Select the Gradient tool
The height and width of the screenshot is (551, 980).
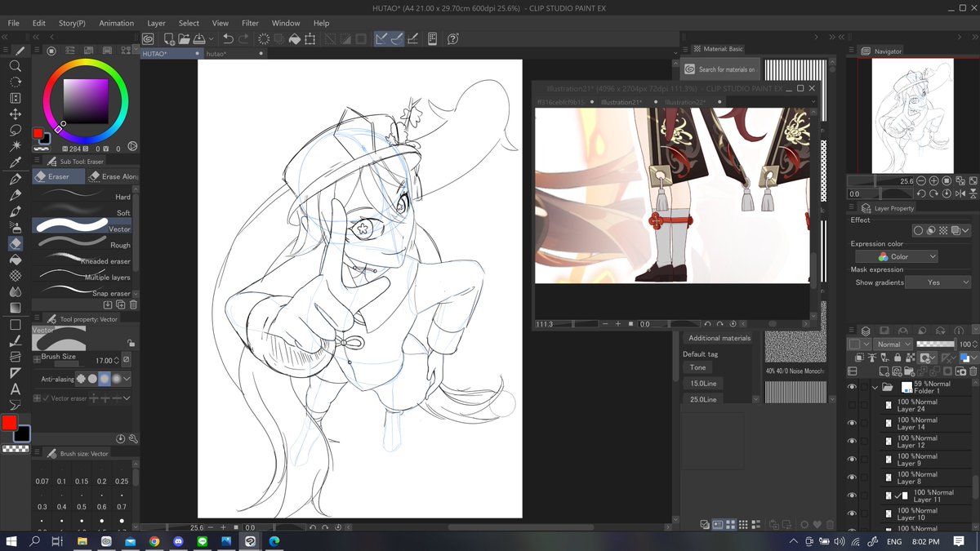tap(15, 308)
